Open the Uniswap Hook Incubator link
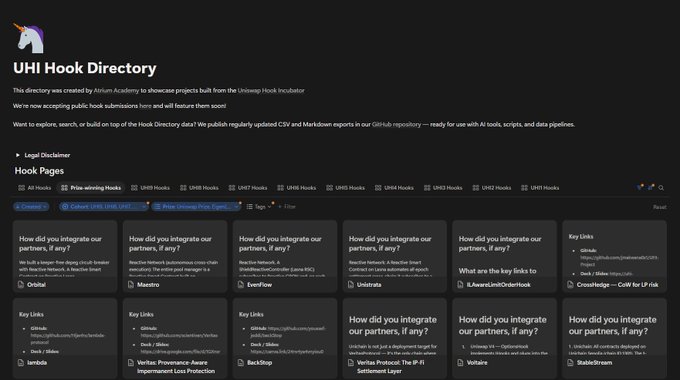Screen dimensions: 680x380 tap(271, 91)
